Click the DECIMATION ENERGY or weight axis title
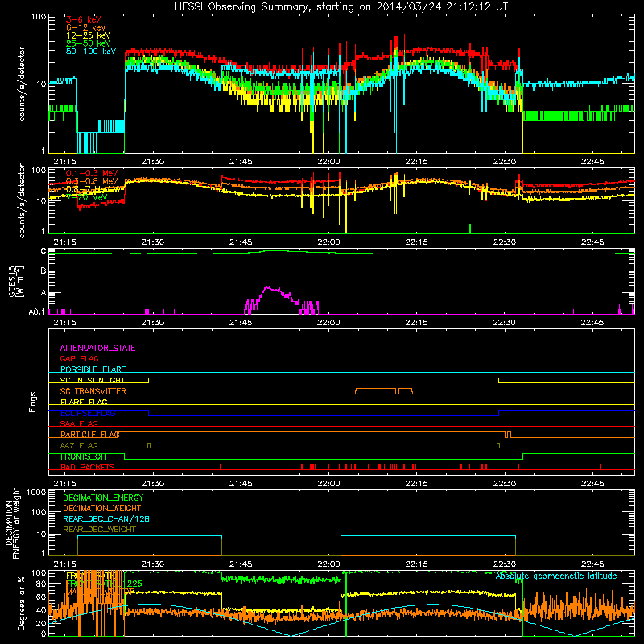Screen dimensions: 644x644 (12, 522)
